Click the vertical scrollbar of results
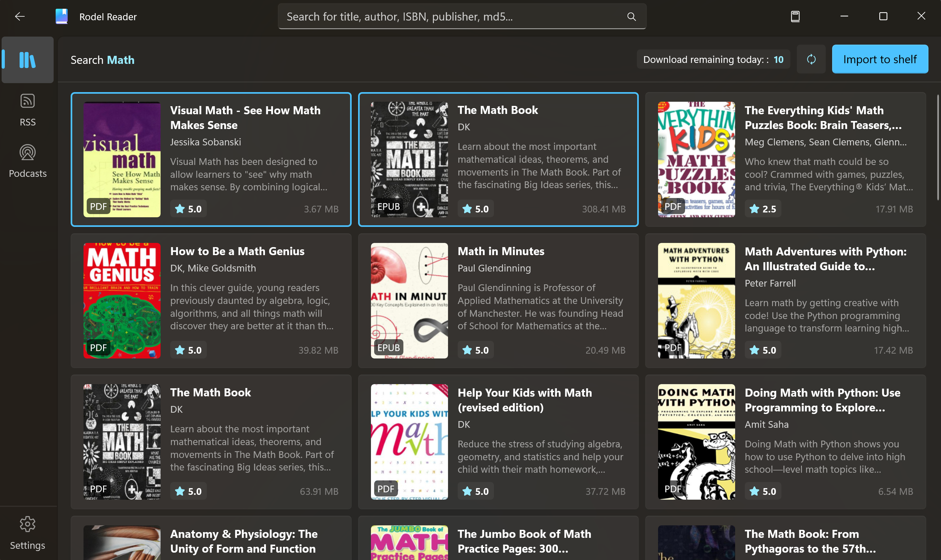The width and height of the screenshot is (941, 560). tap(938, 147)
